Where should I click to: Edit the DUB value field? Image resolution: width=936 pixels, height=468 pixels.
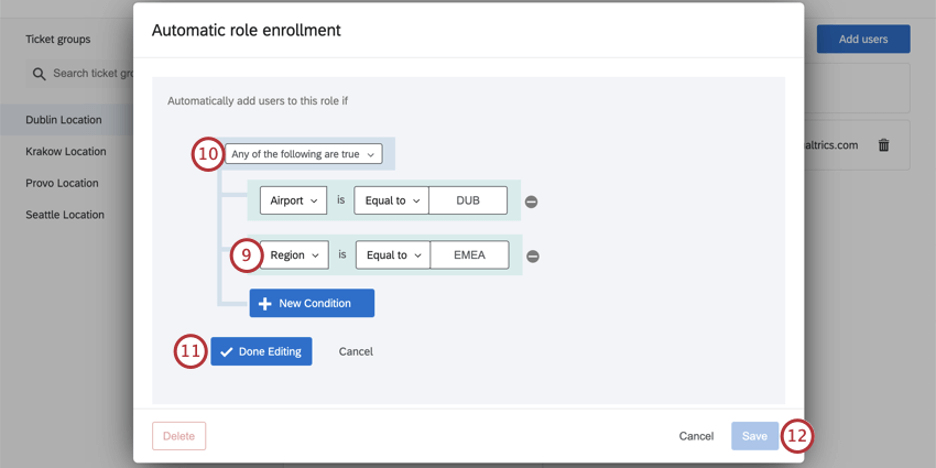point(467,200)
